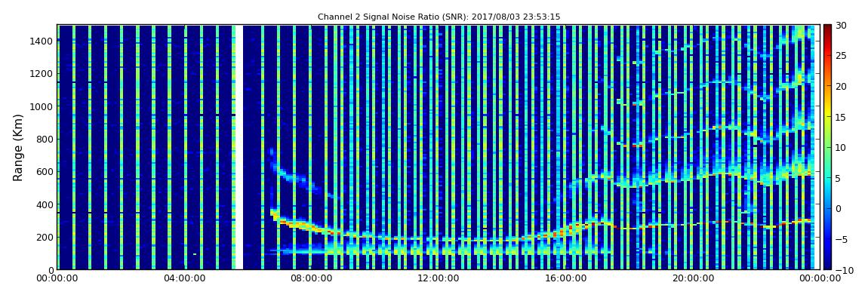
Task: Click the 16:00:00 time axis label
Action: coord(565,278)
